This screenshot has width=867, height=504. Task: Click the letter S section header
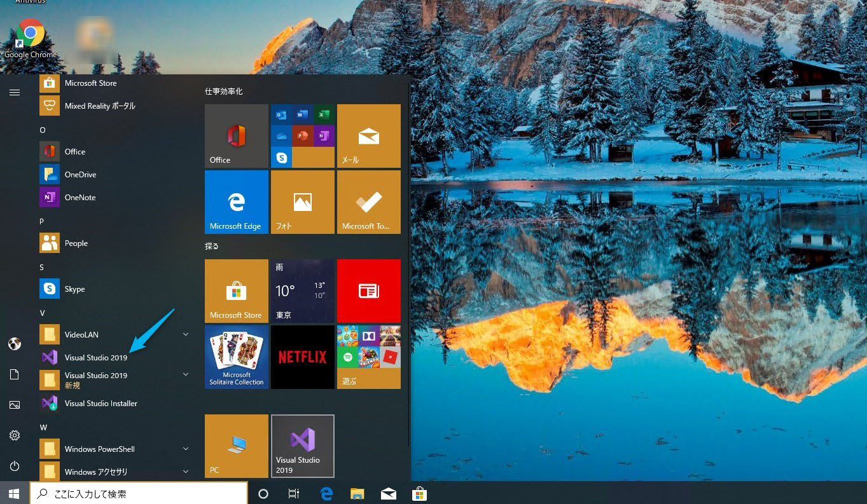[x=42, y=267]
